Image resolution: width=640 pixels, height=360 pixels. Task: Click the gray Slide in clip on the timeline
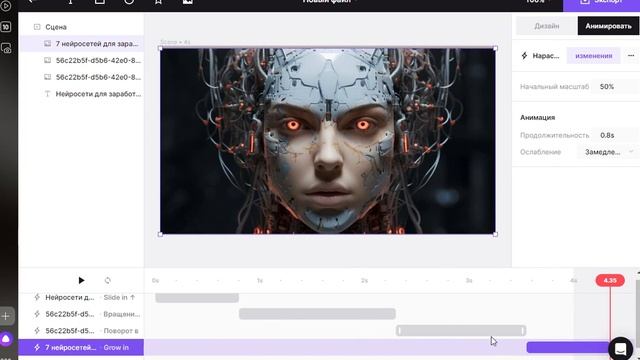[197, 298]
